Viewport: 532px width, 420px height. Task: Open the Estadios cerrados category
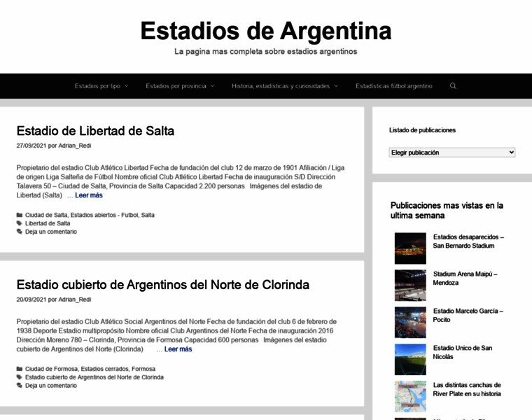105,369
